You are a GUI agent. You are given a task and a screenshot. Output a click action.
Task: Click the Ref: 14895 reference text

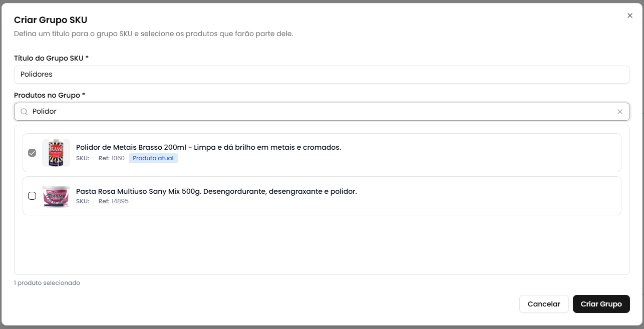pyautogui.click(x=114, y=201)
